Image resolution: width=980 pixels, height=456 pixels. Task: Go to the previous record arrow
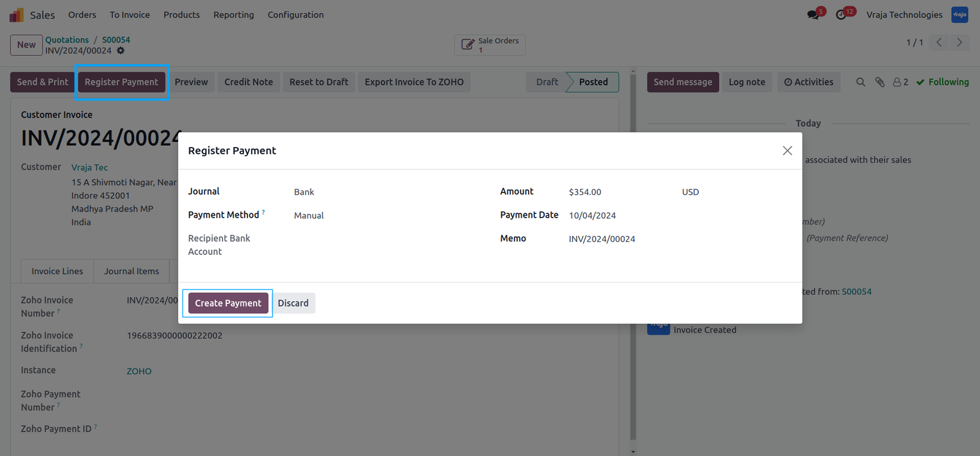pyautogui.click(x=939, y=42)
